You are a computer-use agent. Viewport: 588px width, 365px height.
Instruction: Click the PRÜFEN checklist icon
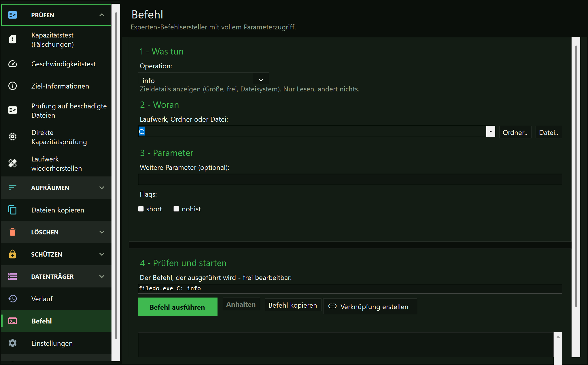(x=12, y=15)
